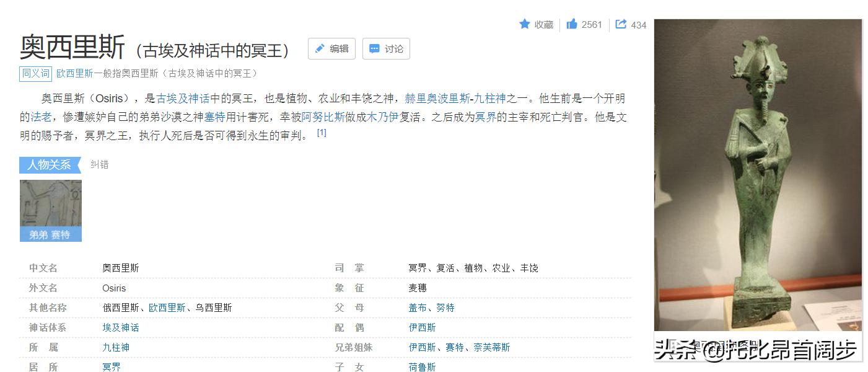Click the 同义词 tag
Screen dimensions: 868x372
coord(35,73)
